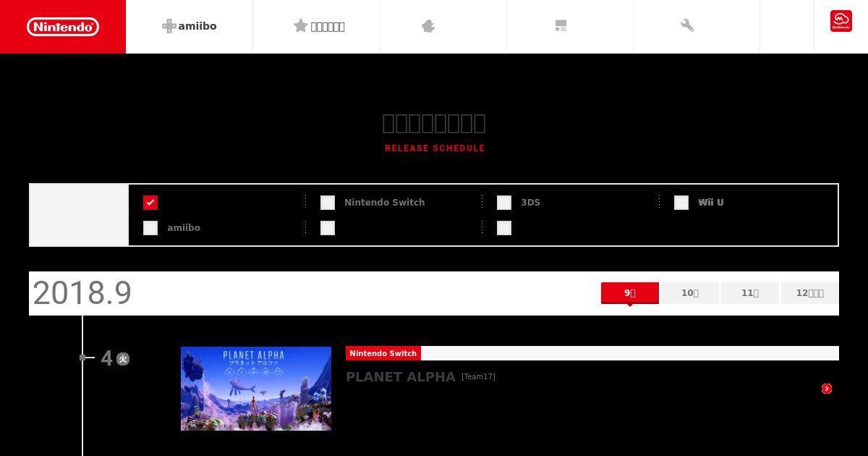Image resolution: width=868 pixels, height=456 pixels.
Task: Enable the Nintendo Switch filter checkbox
Action: tap(328, 203)
